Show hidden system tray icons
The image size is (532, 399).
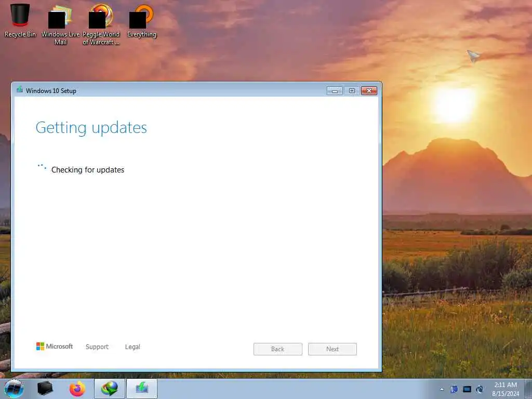click(442, 390)
